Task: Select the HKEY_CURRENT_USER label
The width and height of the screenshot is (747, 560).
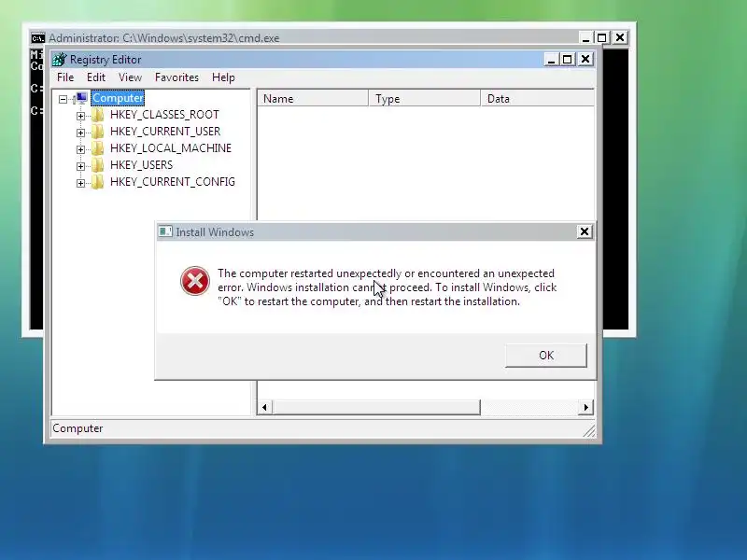Action: pos(165,132)
